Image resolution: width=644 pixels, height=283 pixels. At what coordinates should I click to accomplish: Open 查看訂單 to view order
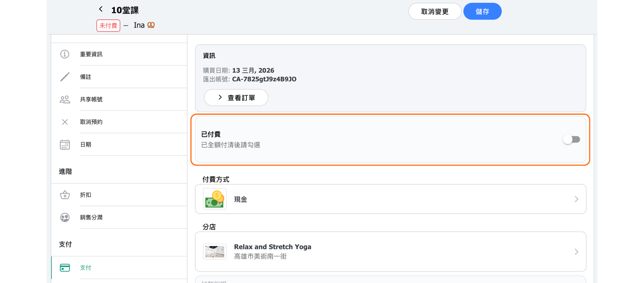click(x=236, y=98)
